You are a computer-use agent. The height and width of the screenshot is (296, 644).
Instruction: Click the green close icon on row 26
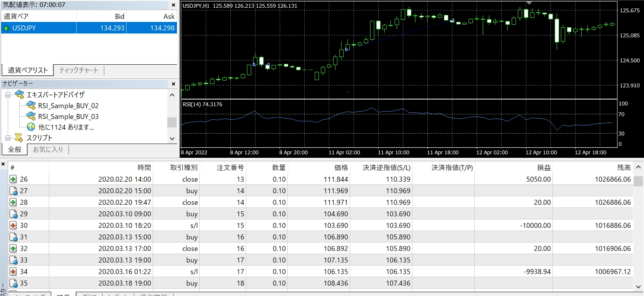pyautogui.click(x=13, y=179)
